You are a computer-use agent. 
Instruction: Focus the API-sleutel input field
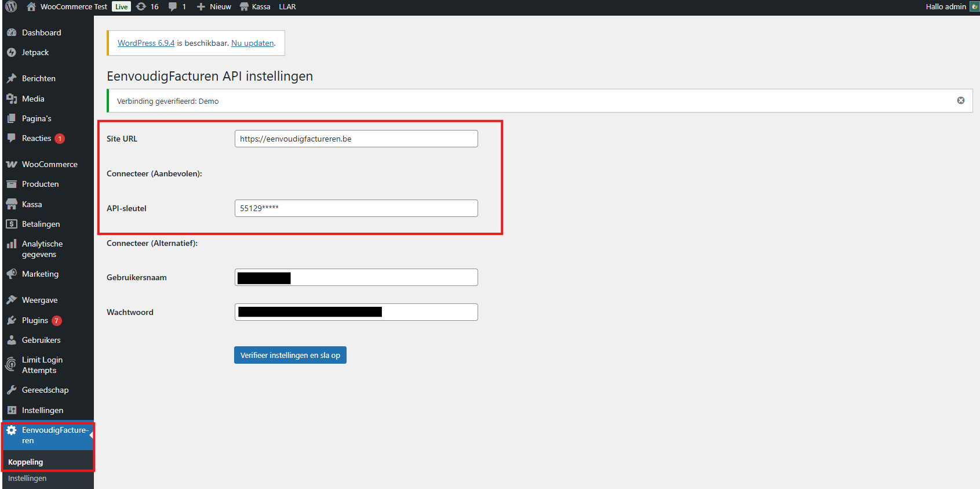tap(356, 208)
